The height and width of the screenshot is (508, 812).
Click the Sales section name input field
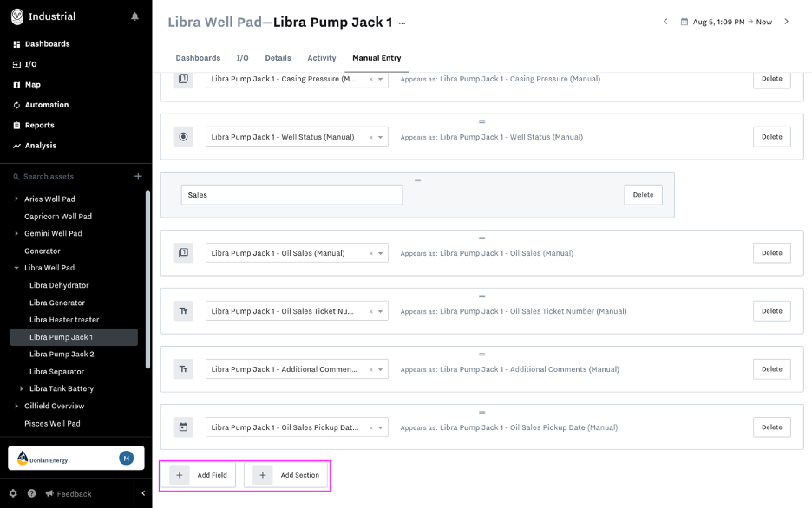tap(291, 195)
